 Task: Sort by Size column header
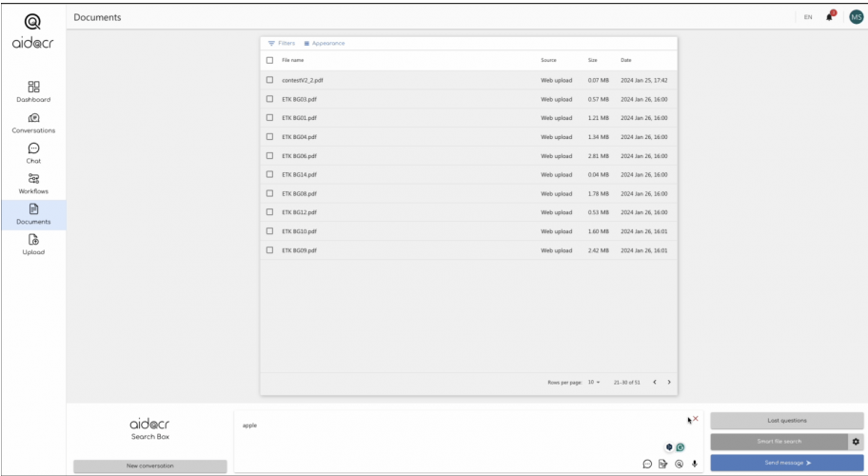(592, 60)
